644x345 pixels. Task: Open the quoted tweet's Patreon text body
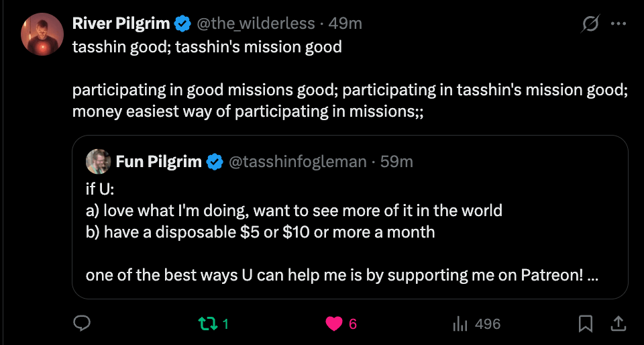coord(341,232)
